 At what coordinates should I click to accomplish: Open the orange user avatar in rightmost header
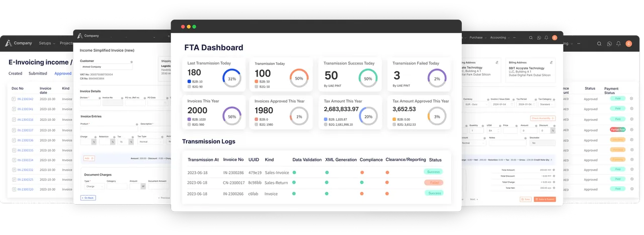(628, 44)
